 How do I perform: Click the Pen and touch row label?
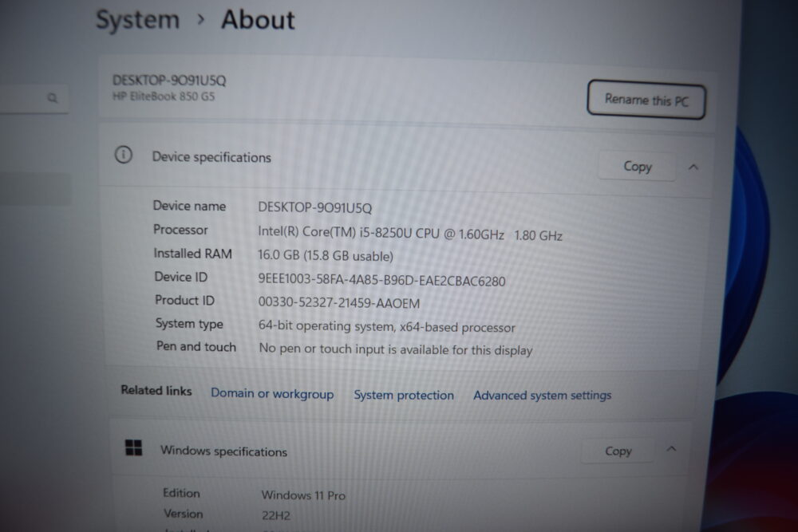click(196, 346)
